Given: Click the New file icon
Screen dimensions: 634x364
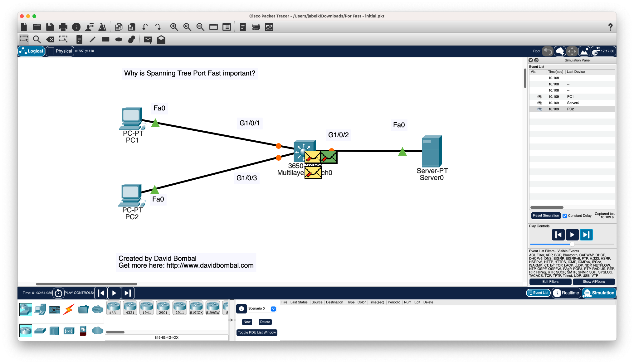Looking at the screenshot, I should point(24,27).
